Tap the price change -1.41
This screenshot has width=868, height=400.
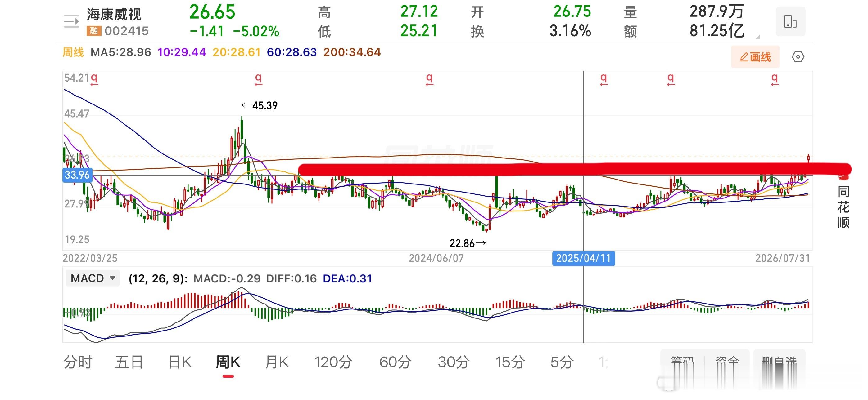click(207, 31)
